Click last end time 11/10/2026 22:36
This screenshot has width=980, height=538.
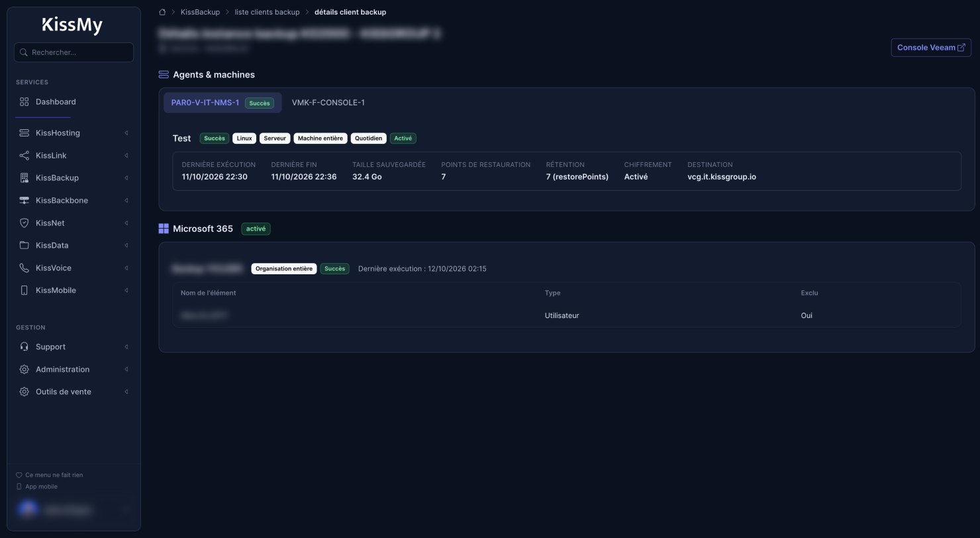click(304, 177)
